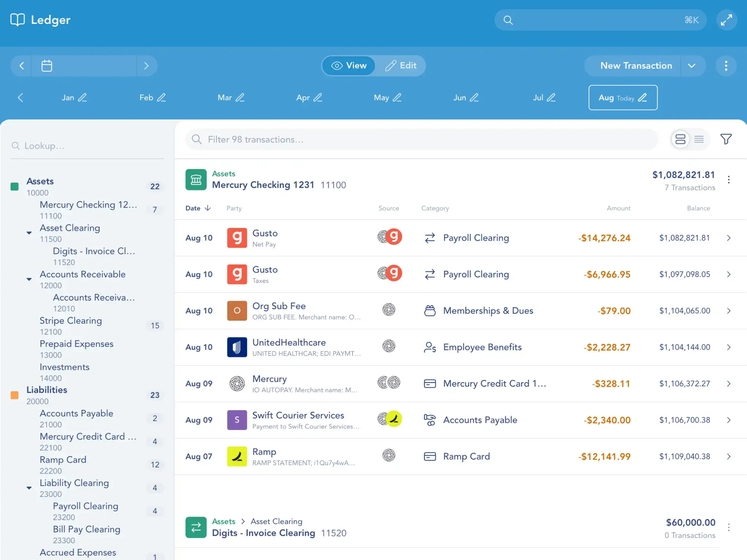Screen dimensions: 747x560
Task: Switch to Edit mode
Action: 400,66
